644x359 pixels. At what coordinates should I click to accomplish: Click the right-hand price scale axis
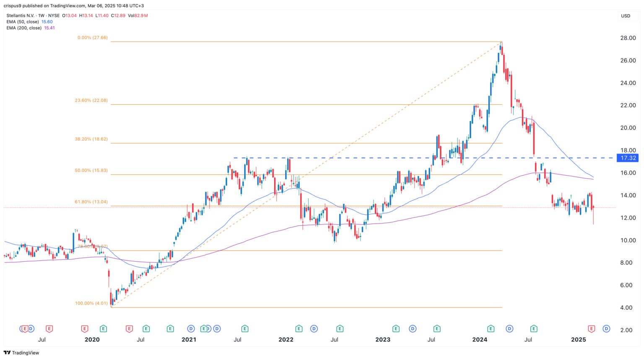(627, 231)
